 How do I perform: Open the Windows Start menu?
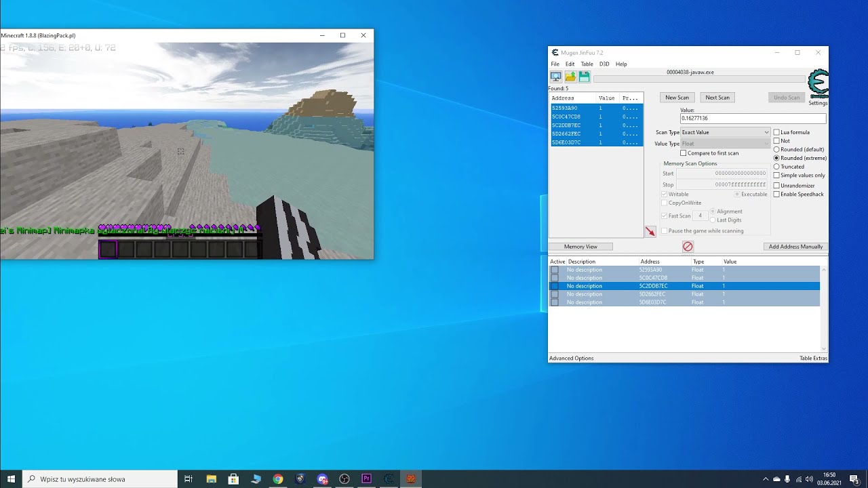tap(11, 479)
